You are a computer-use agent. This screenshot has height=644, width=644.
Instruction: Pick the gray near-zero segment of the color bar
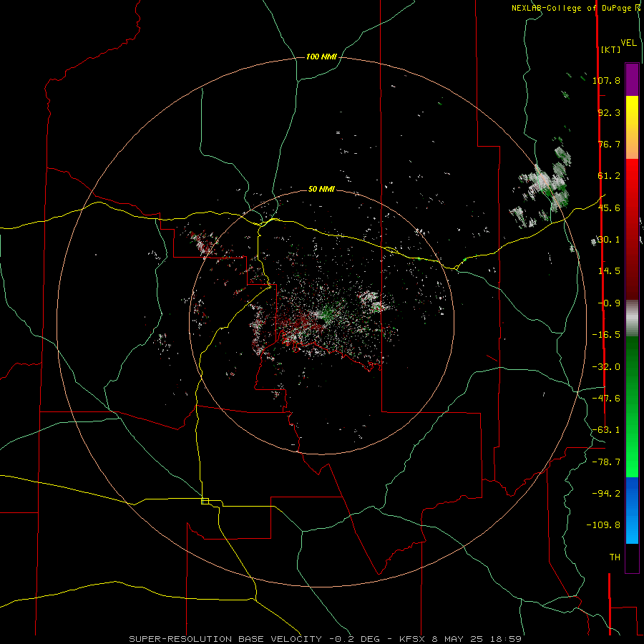click(x=632, y=318)
